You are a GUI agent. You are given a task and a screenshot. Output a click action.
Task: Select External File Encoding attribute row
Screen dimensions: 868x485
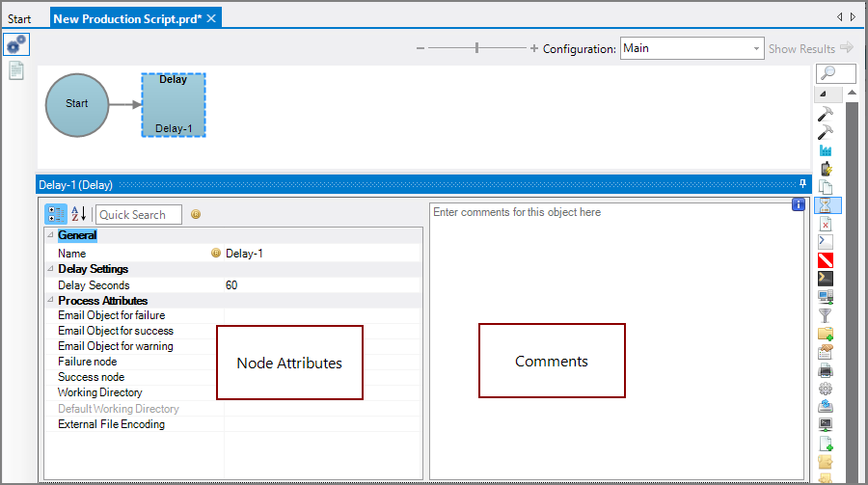[x=233, y=424]
